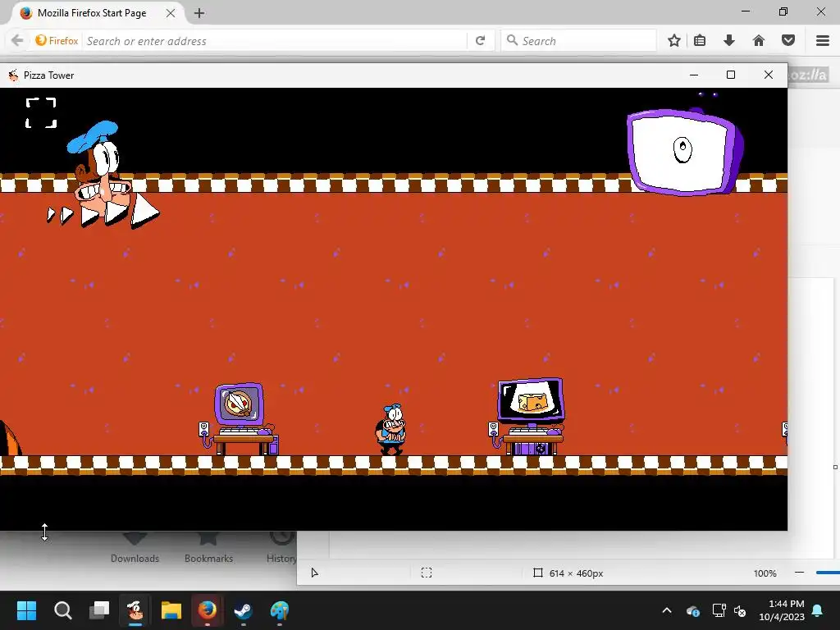Screen dimensions: 840x630
Task: Maximize the Pizza Tower window
Action: tap(731, 75)
